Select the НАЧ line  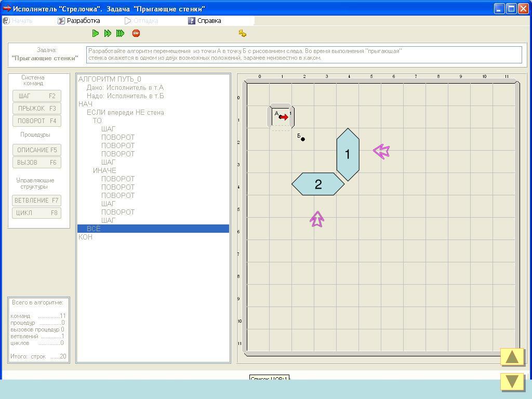85,104
